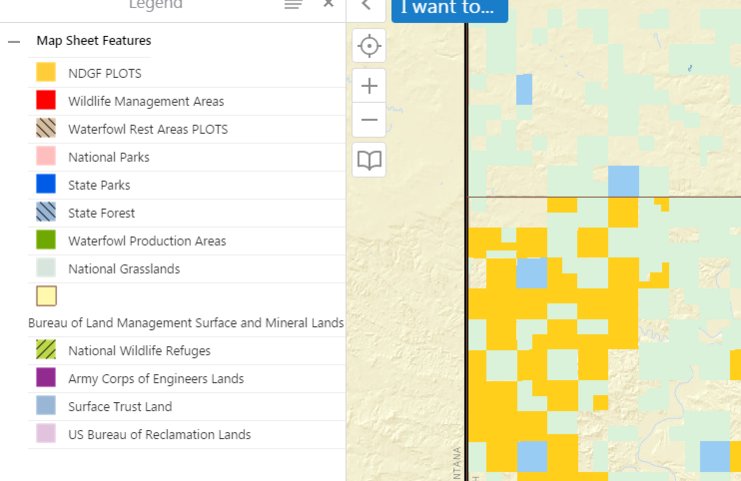Click the NDGF PLOTS yellow swatch
The image size is (741, 481).
click(x=46, y=72)
